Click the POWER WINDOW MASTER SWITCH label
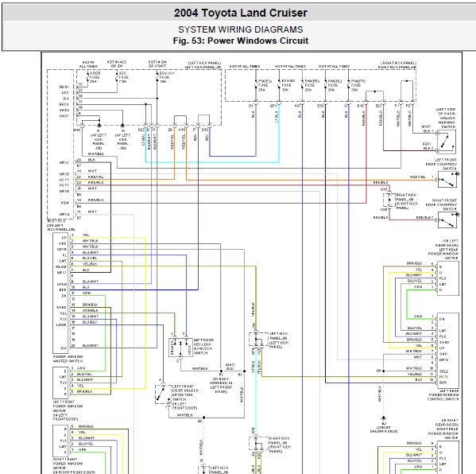Screen dimensions: 476x474 [68, 359]
